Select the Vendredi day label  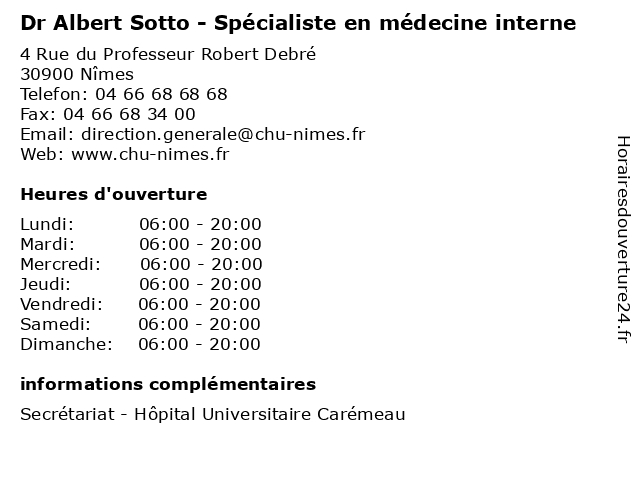point(61,304)
